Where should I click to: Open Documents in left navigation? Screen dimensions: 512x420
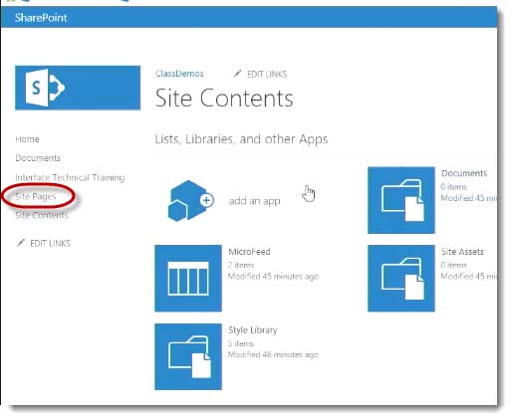click(38, 158)
